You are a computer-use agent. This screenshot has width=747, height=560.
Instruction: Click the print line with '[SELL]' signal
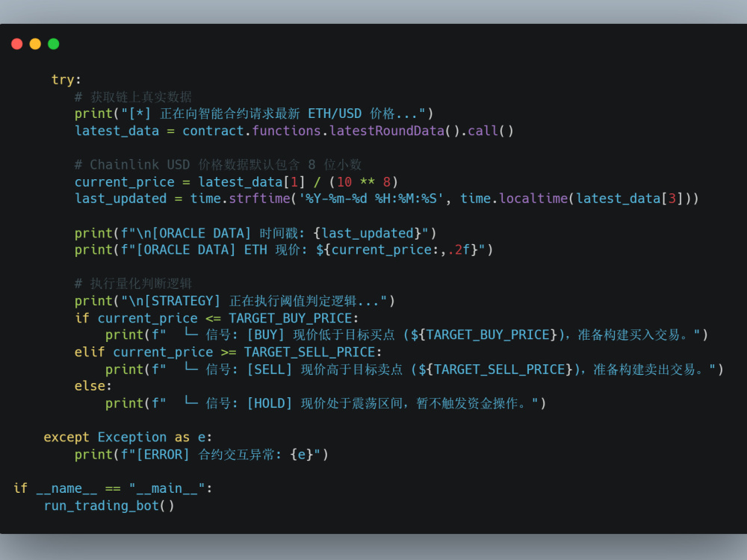pyautogui.click(x=415, y=370)
